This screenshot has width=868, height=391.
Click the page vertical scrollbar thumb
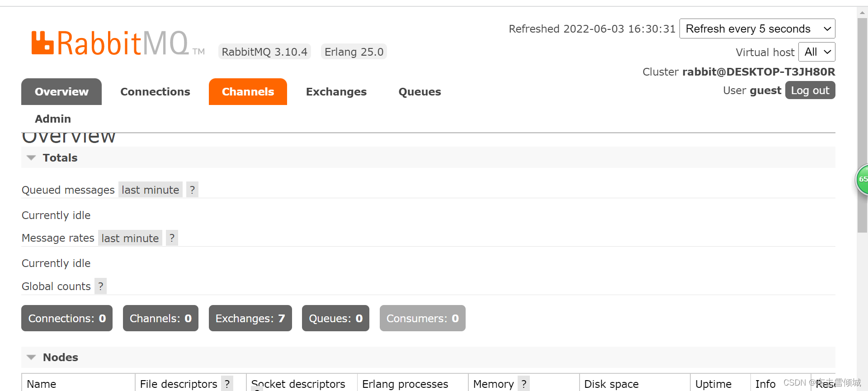[x=862, y=125]
